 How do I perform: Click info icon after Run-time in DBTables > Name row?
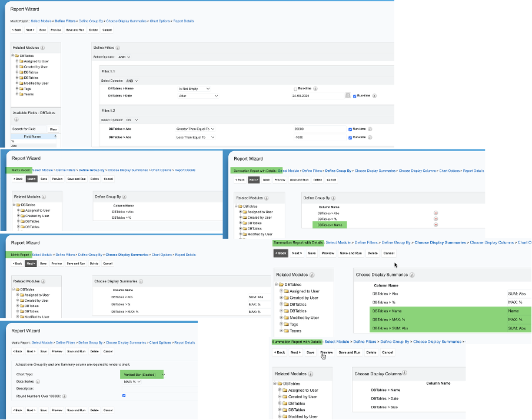[315, 89]
